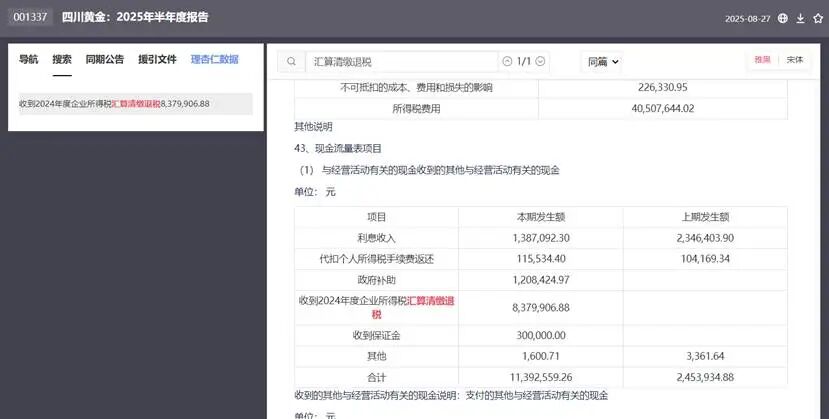
Task: Click the 所得税费用 row label
Action: click(417, 109)
